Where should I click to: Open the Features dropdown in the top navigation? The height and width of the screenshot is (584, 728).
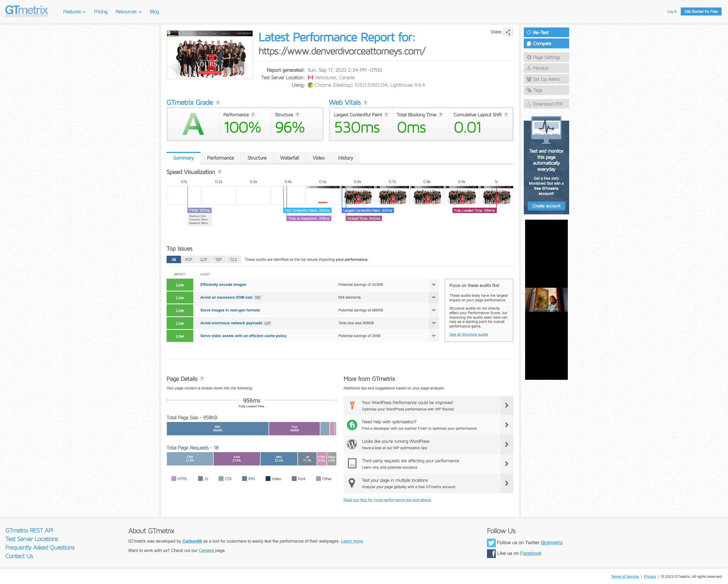[x=74, y=11]
